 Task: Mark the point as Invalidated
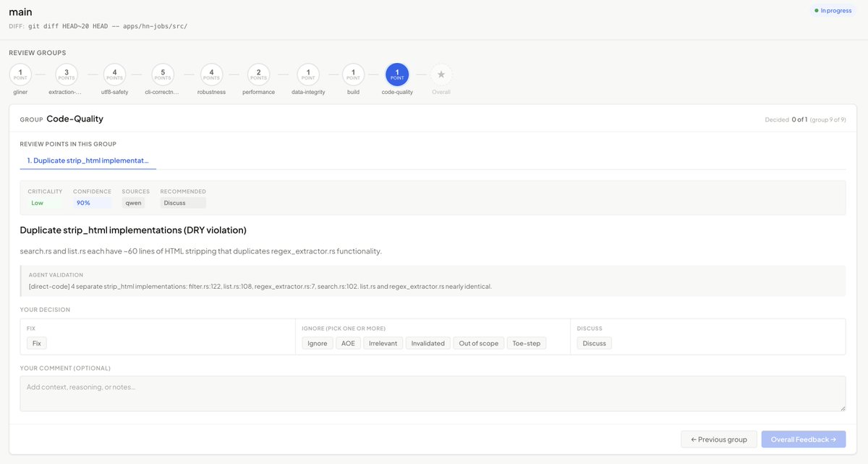(427, 343)
